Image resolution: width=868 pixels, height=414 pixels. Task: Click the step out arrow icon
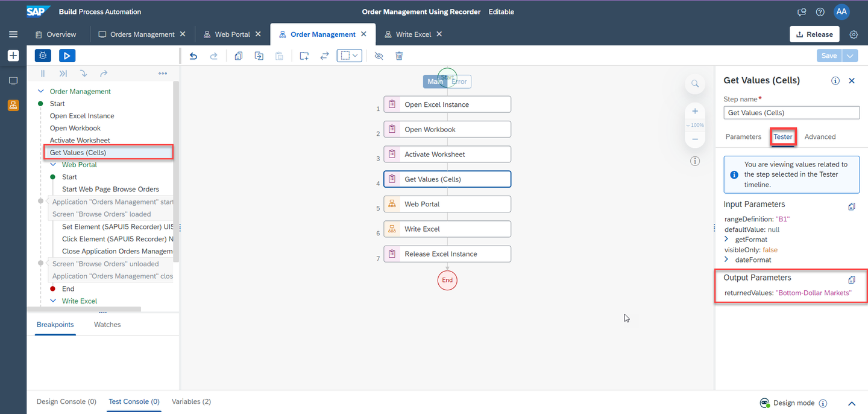click(104, 74)
